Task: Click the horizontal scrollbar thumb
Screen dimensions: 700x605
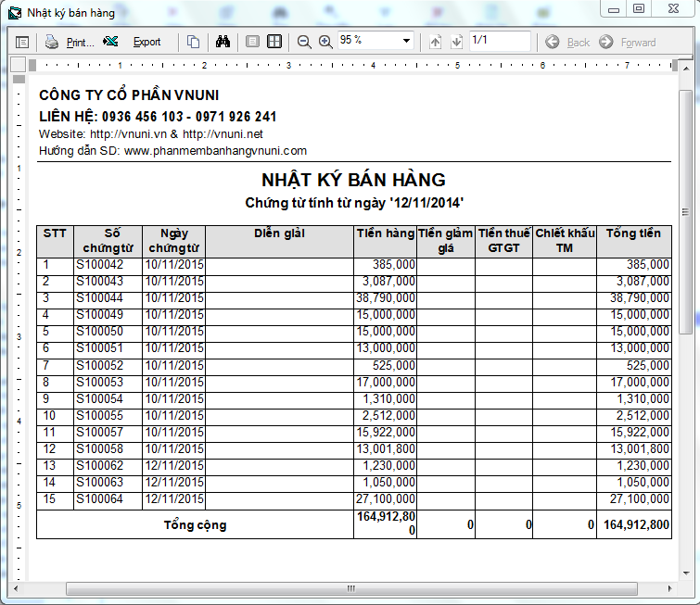Action: 350,588
